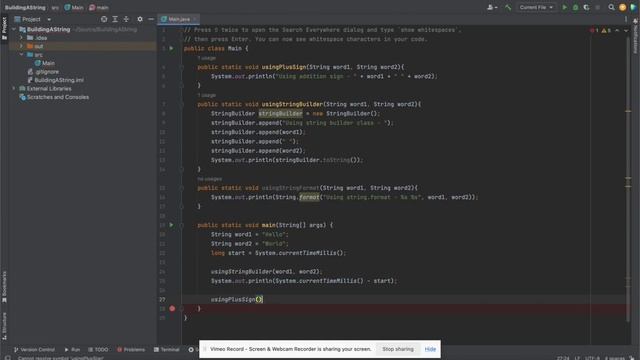Click the yellow warning count indicator
Screen dimensions: 640x360
coord(606,31)
